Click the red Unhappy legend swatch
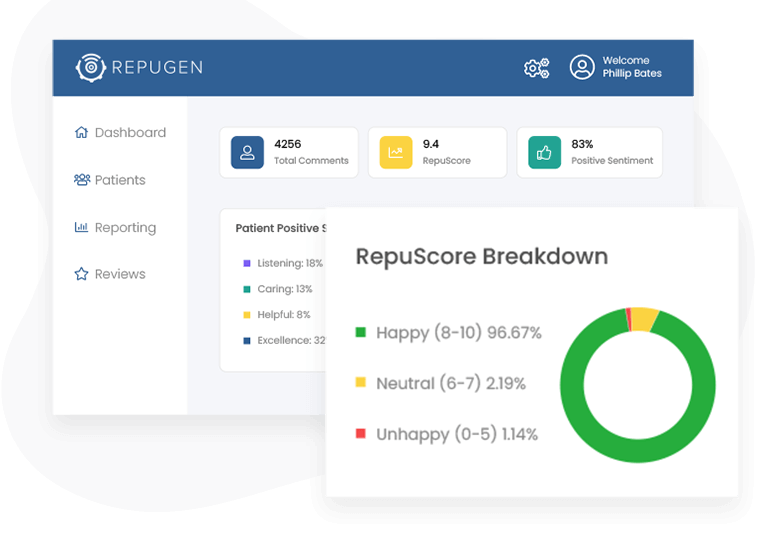The width and height of the screenshot is (774, 541). [361, 433]
